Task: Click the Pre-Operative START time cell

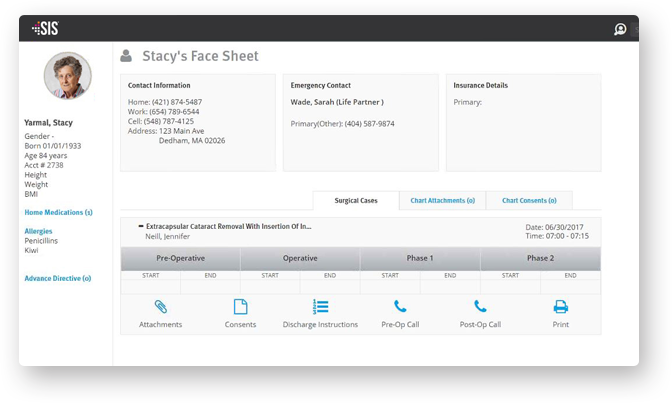Action: tap(151, 286)
